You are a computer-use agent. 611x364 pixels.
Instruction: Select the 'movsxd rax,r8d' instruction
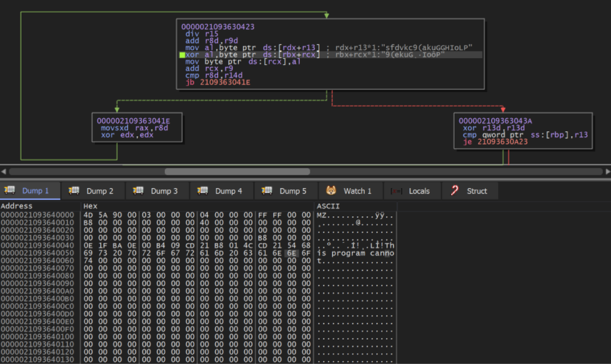tap(134, 128)
